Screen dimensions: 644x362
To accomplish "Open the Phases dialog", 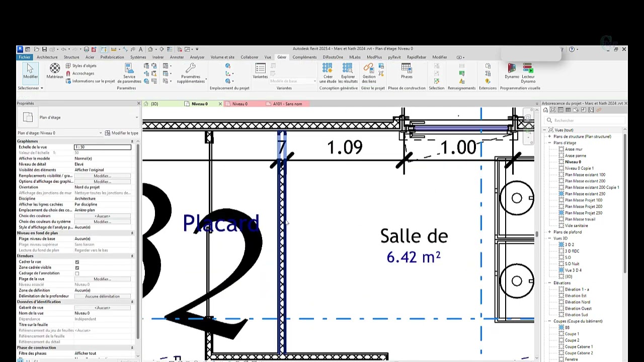I will (x=407, y=71).
